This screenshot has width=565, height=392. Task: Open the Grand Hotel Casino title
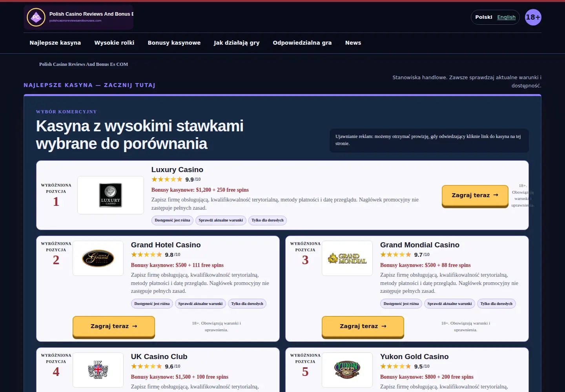coord(166,245)
